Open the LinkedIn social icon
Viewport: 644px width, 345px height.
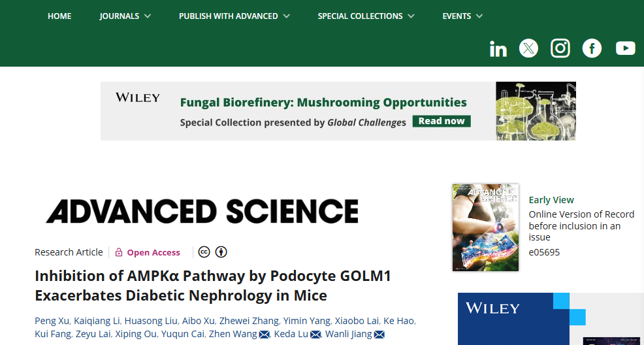(498, 49)
